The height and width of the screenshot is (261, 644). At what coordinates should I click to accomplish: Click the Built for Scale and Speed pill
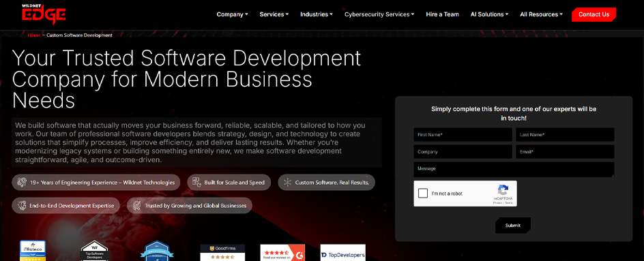229,183
